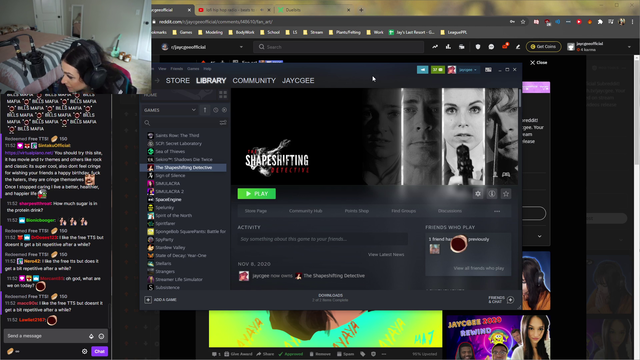The width and height of the screenshot is (640, 360).
Task: Open the Steam STORE tab
Action: [178, 80]
